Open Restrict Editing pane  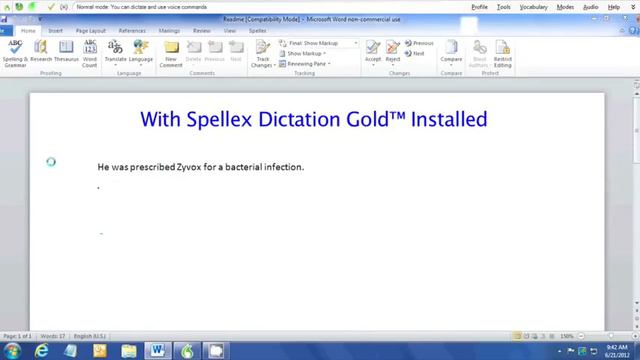point(502,53)
